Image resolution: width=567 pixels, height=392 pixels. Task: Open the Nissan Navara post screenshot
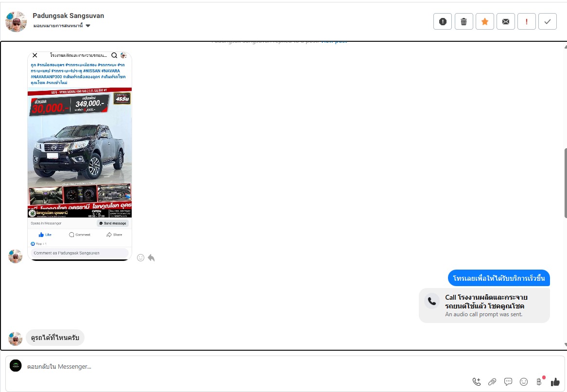pyautogui.click(x=80, y=155)
